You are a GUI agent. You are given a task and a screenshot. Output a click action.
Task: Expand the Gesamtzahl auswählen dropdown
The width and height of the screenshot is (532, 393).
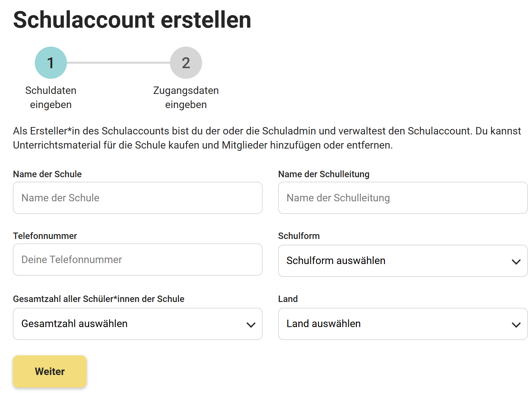[137, 324]
